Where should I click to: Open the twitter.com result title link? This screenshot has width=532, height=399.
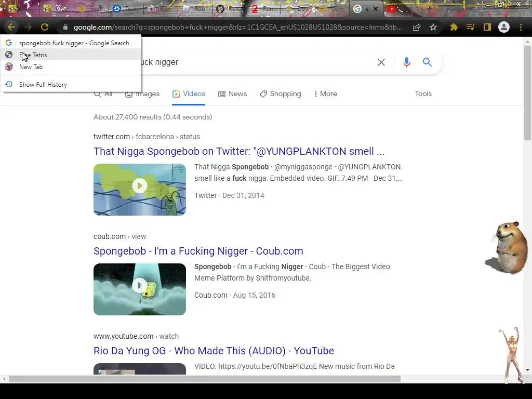pos(239,151)
